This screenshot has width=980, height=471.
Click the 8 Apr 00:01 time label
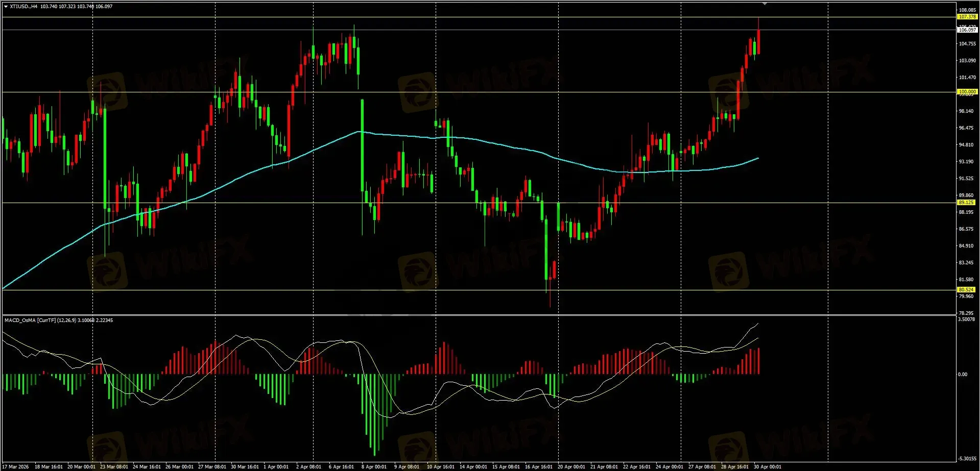click(x=374, y=467)
